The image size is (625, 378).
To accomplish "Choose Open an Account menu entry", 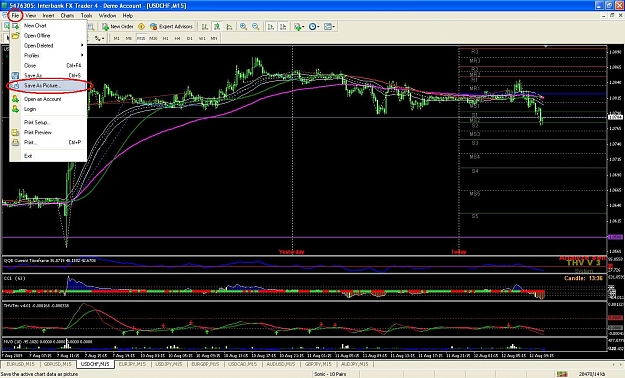I will point(48,99).
